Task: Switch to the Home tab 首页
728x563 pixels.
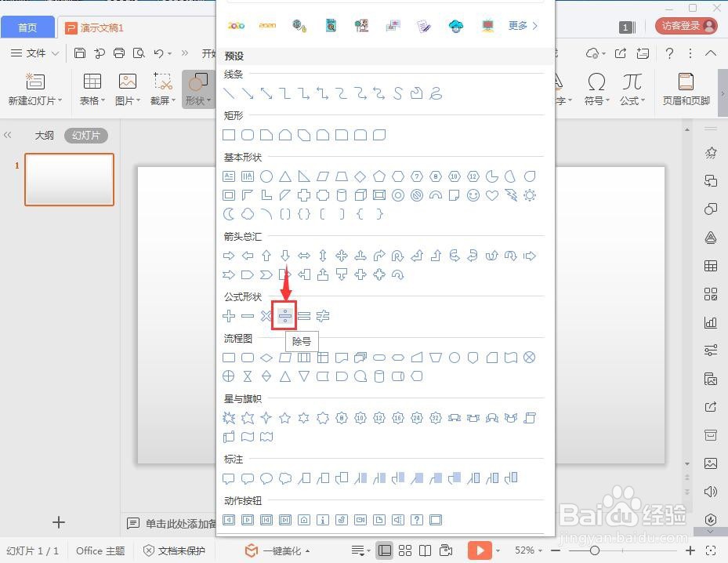Action: [x=27, y=27]
